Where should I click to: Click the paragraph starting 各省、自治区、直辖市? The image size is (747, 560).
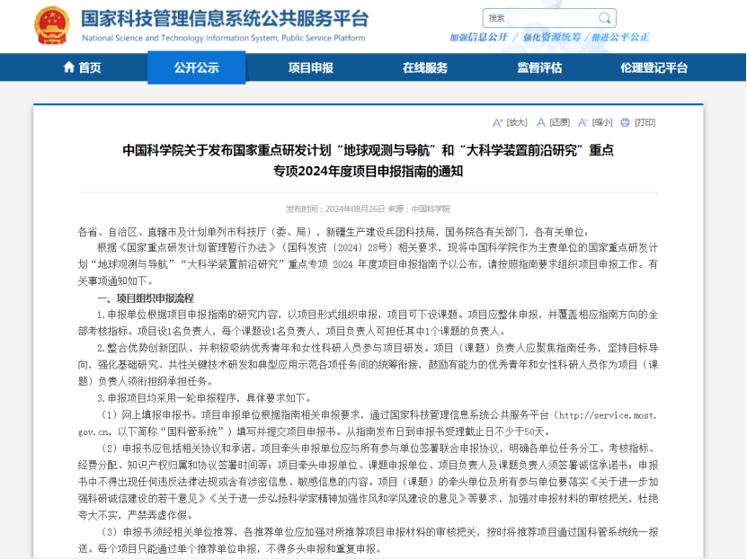click(x=333, y=232)
